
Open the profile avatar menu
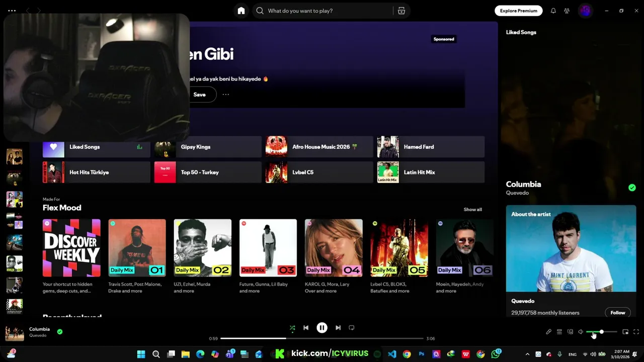(x=585, y=11)
